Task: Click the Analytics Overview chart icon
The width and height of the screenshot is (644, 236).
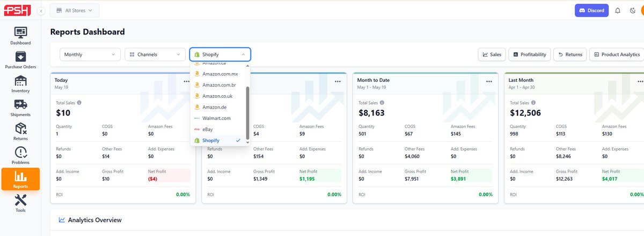Action: pyautogui.click(x=62, y=220)
